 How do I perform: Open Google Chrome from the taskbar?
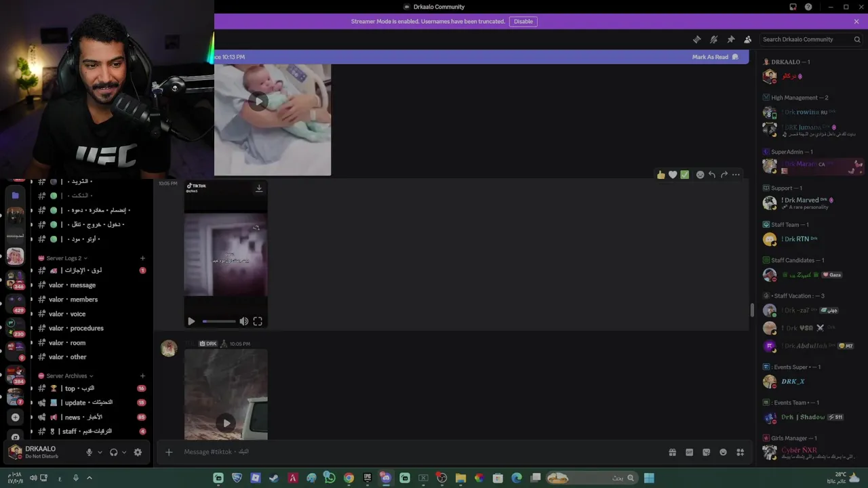pyautogui.click(x=349, y=478)
